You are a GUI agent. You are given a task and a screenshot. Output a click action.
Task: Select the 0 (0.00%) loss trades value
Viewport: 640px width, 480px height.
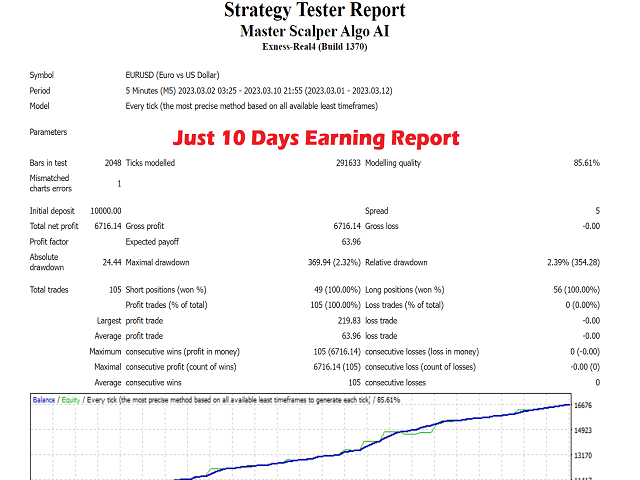point(582,305)
